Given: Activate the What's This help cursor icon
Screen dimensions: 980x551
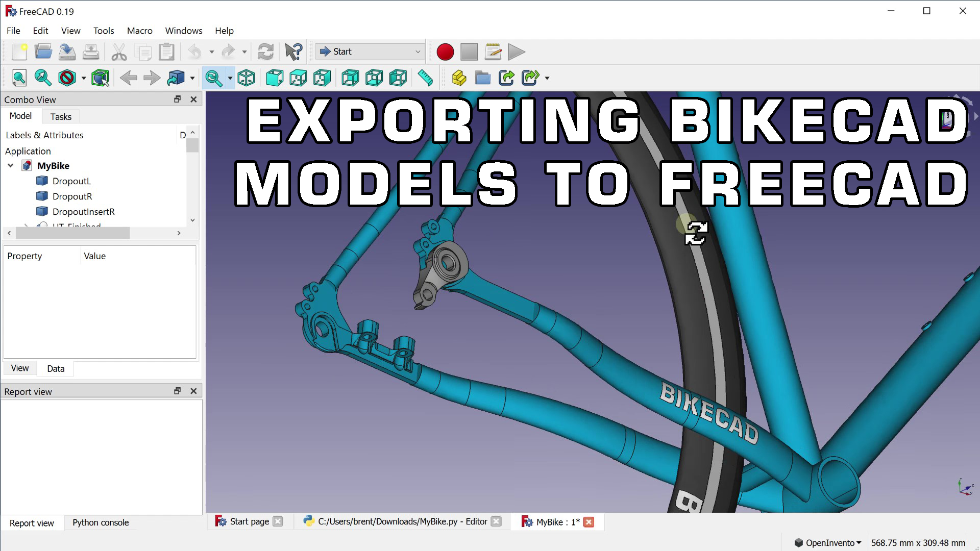Looking at the screenshot, I should [293, 52].
